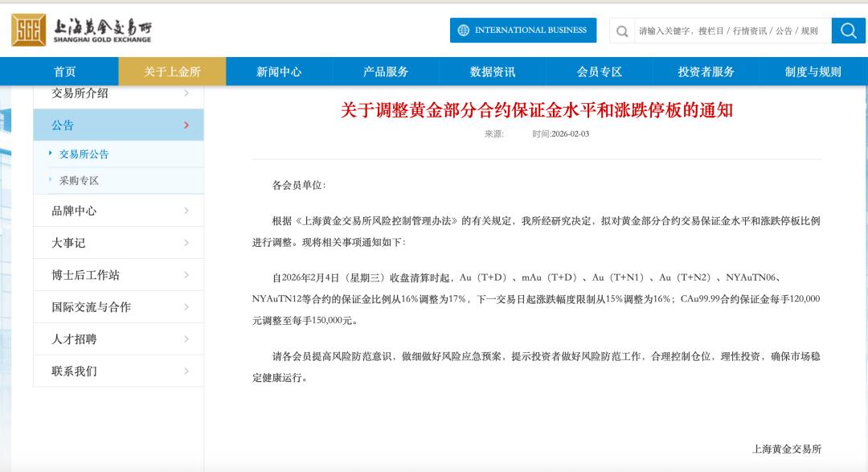The height and width of the screenshot is (472, 868).
Task: Click the search magnifier icon
Action: [x=847, y=31]
